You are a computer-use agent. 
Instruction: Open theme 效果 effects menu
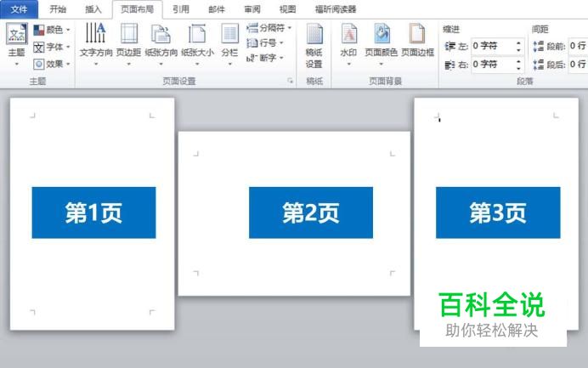point(52,64)
